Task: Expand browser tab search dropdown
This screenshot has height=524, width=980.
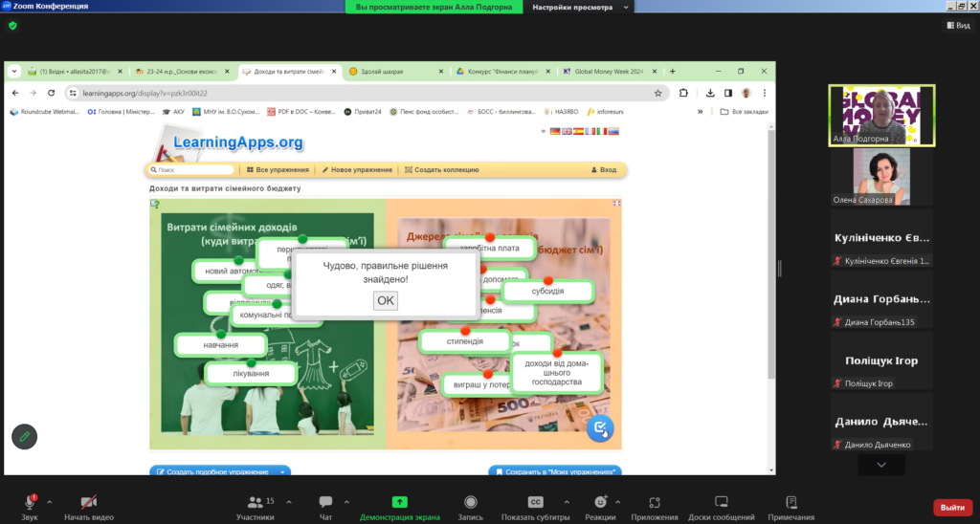Action: (13, 71)
